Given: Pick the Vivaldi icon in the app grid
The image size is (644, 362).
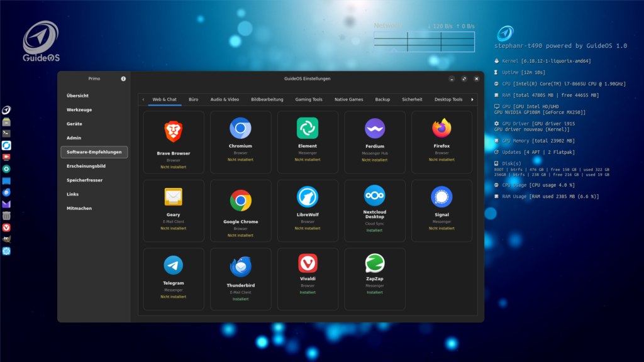Looking at the screenshot, I should [308, 263].
